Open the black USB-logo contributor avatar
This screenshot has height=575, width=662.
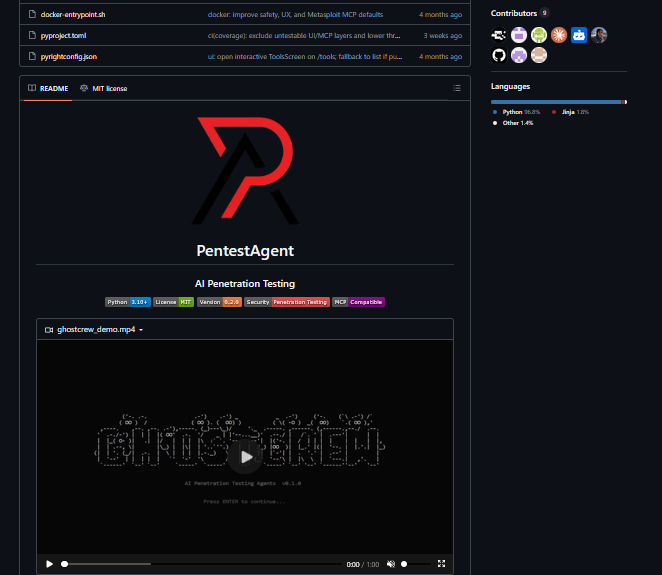coord(499,35)
